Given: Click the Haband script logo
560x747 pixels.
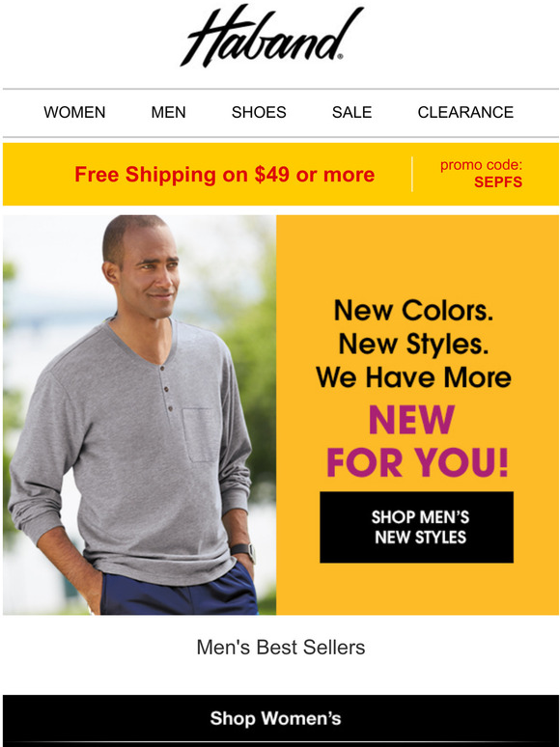Looking at the screenshot, I should coord(271,37).
